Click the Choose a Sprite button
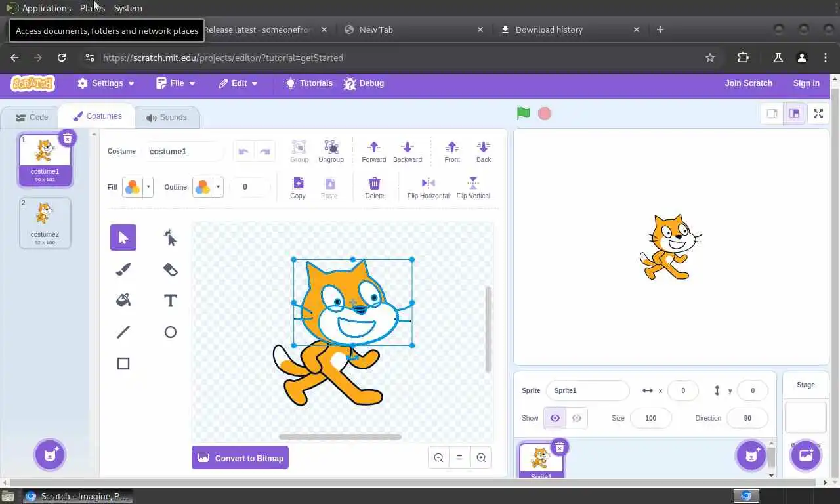Viewport: 840px width, 504px height. tap(751, 455)
